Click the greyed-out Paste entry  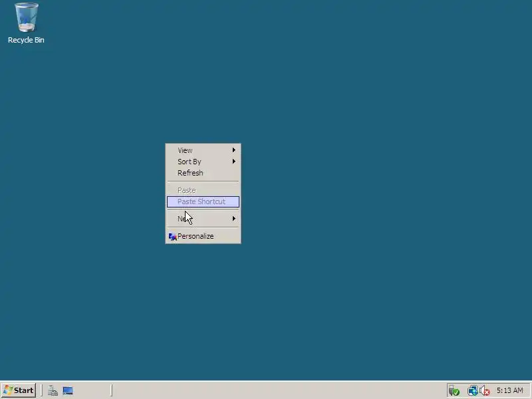tap(203, 190)
